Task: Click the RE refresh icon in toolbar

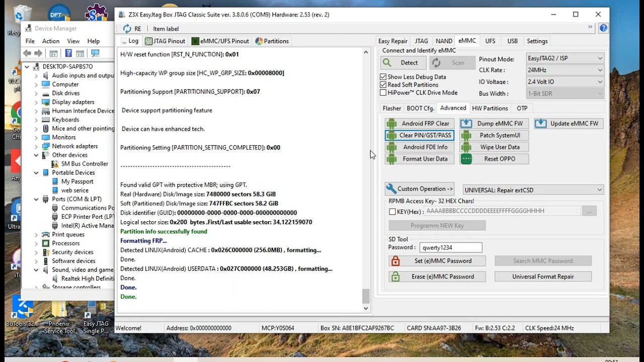Action: [127, 29]
